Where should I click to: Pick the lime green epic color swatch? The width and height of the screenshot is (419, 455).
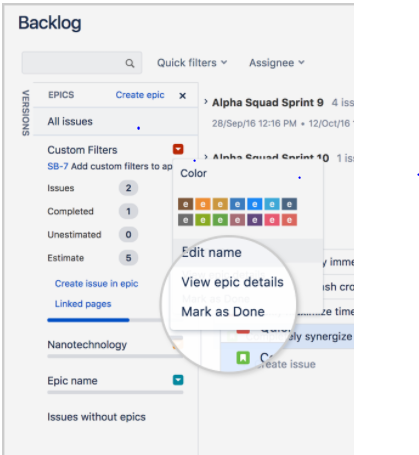click(x=203, y=220)
